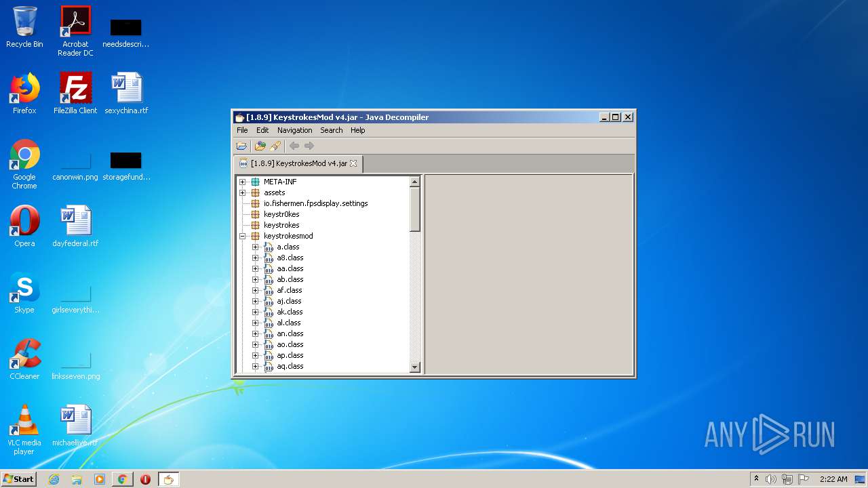
Task: Click the tree scrollbar up arrow
Action: 415,182
